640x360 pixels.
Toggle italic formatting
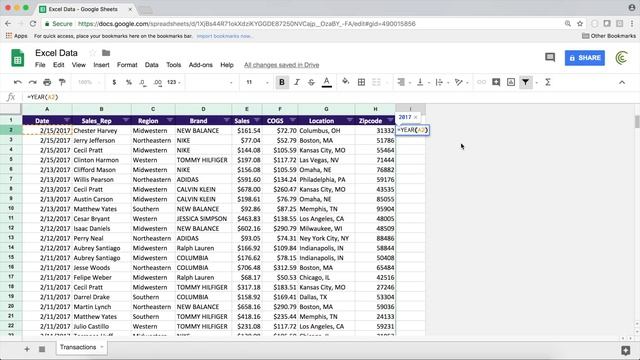pyautogui.click(x=297, y=82)
